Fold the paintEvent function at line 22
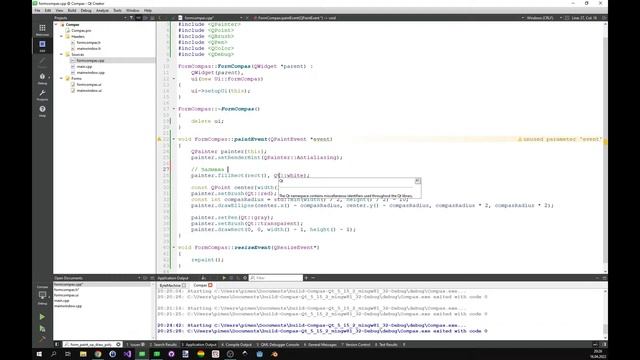Image resolution: width=640 pixels, height=360 pixels. pyautogui.click(x=174, y=139)
